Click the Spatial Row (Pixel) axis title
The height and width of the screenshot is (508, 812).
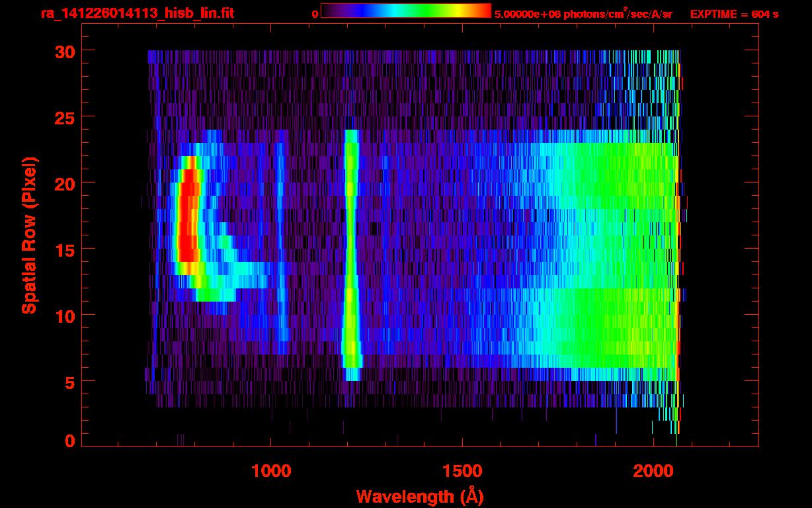(28, 235)
